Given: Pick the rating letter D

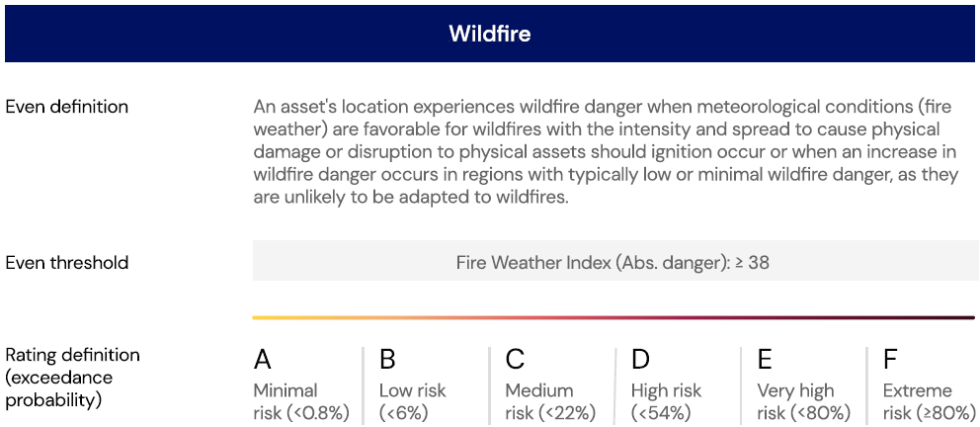Looking at the screenshot, I should click(x=641, y=360).
